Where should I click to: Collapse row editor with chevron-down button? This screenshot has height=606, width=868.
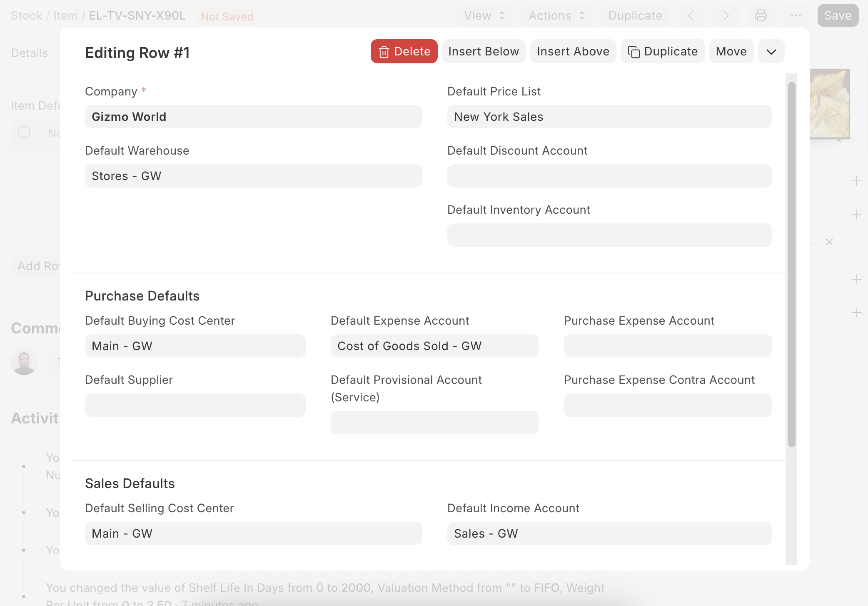pos(771,51)
